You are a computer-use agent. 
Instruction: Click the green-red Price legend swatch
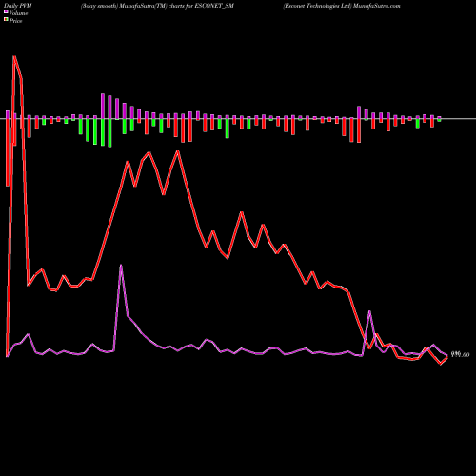[6, 20]
